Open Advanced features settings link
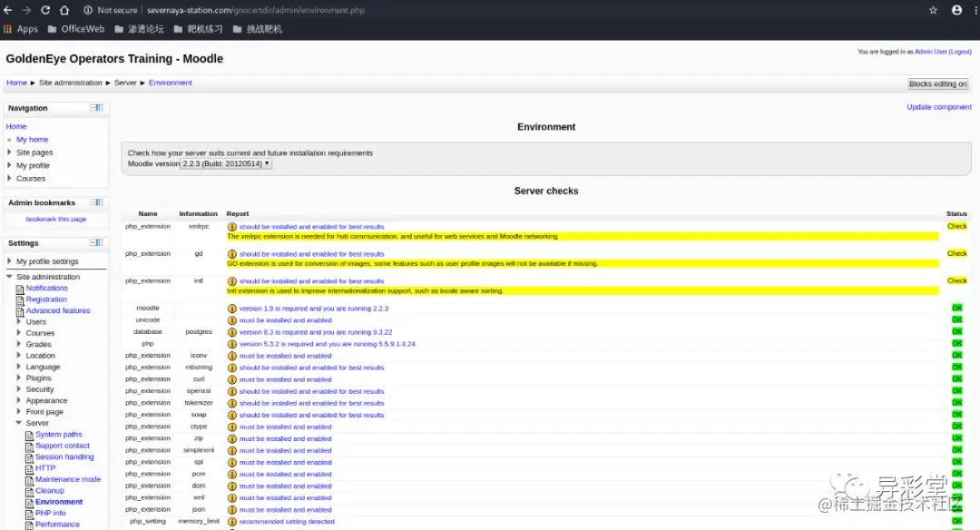The width and height of the screenshot is (980, 530). [x=58, y=310]
